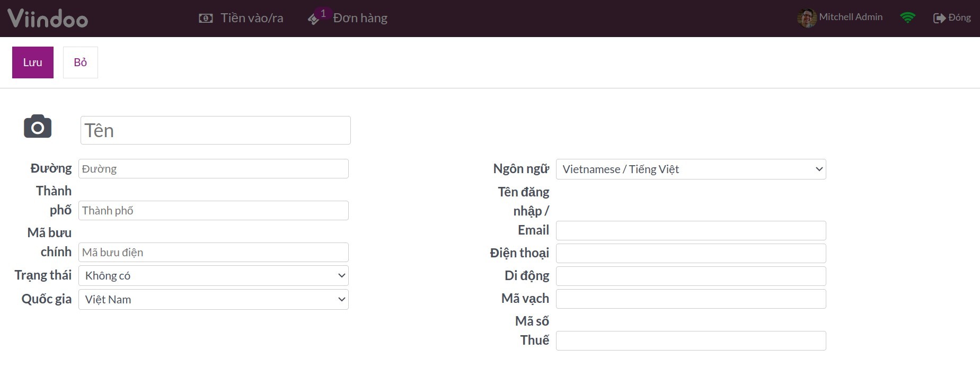
Task: Click the Trạng thái label
Action: (x=43, y=275)
